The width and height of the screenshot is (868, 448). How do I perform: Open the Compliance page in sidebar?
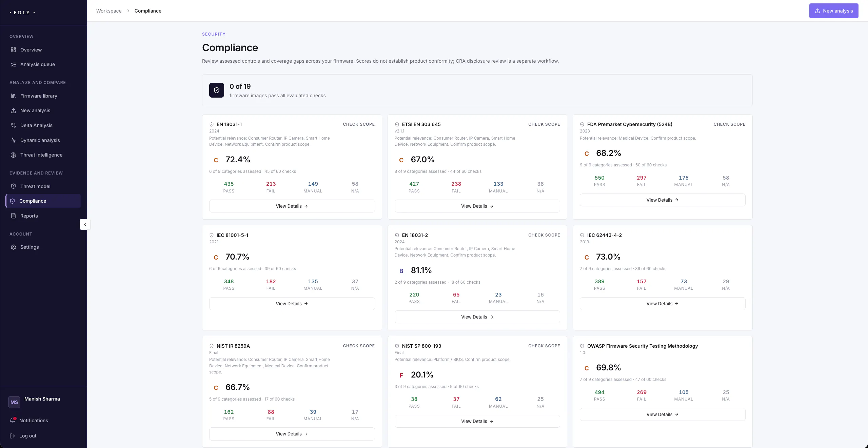pyautogui.click(x=43, y=201)
